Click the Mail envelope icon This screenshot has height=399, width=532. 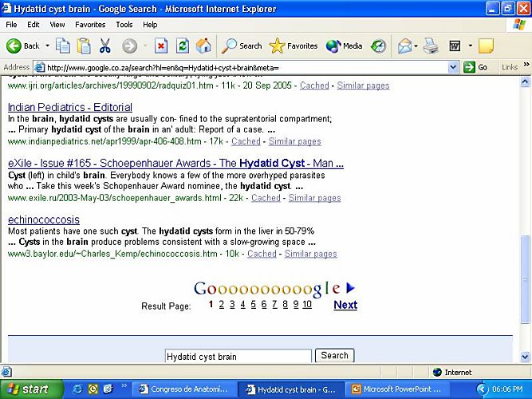404,45
